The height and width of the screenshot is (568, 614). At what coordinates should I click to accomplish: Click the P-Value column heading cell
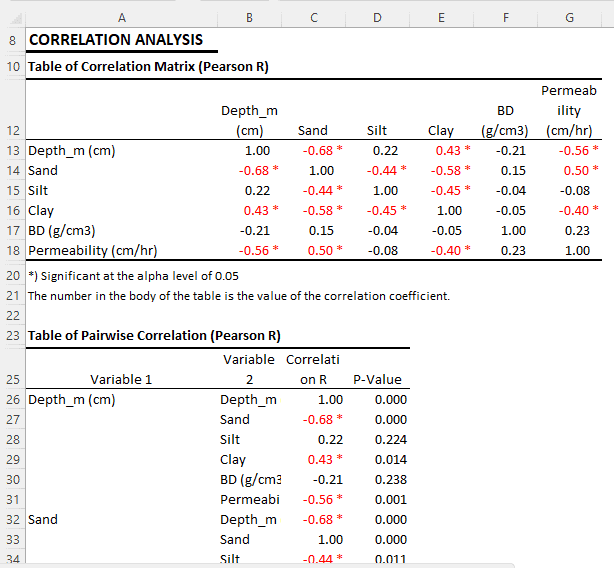[x=376, y=380]
